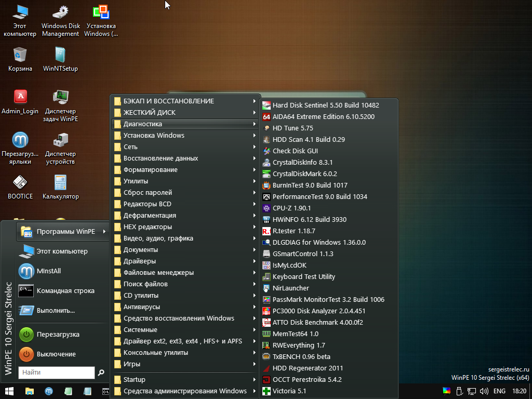Launch MInstAll from start menu
The image size is (532, 399).
click(63, 271)
